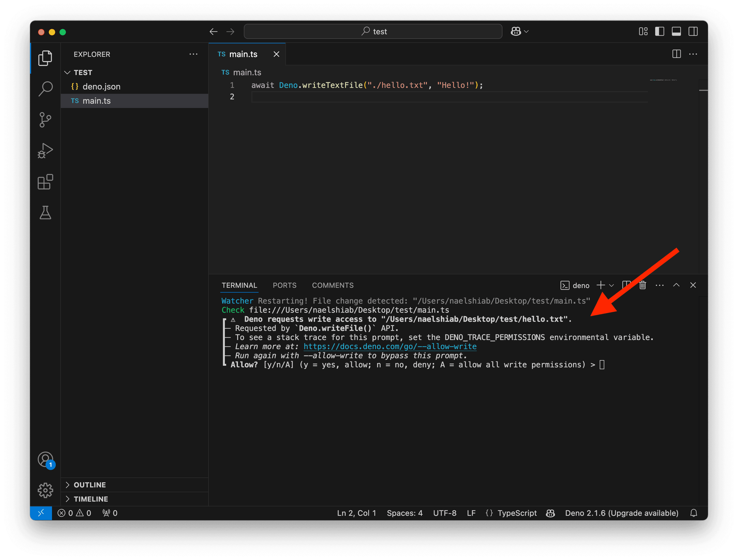Open remote window button in status bar
This screenshot has width=738, height=560.
click(41, 513)
